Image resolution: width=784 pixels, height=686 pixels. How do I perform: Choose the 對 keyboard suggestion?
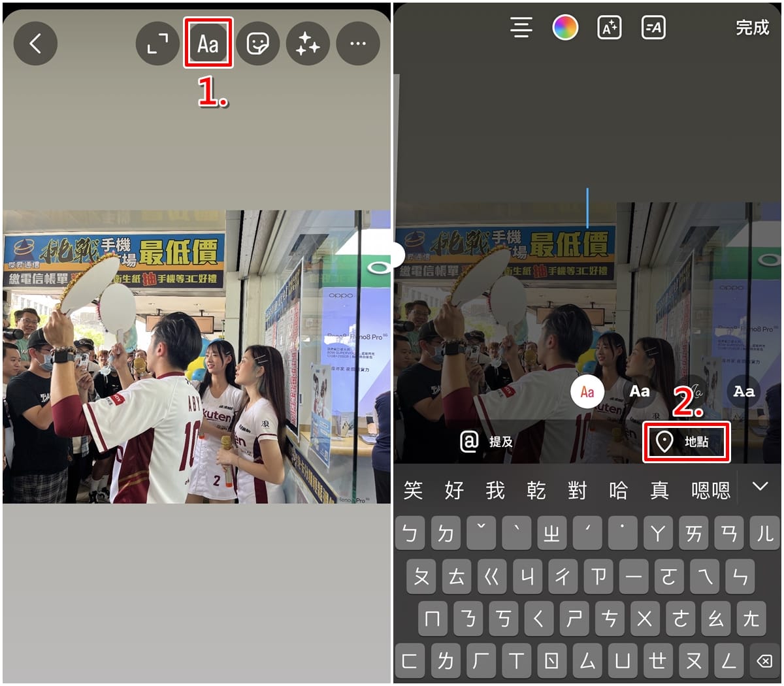(x=578, y=490)
